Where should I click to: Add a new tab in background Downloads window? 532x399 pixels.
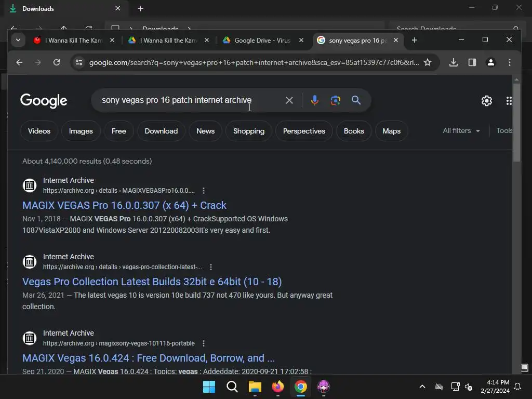tap(140, 8)
